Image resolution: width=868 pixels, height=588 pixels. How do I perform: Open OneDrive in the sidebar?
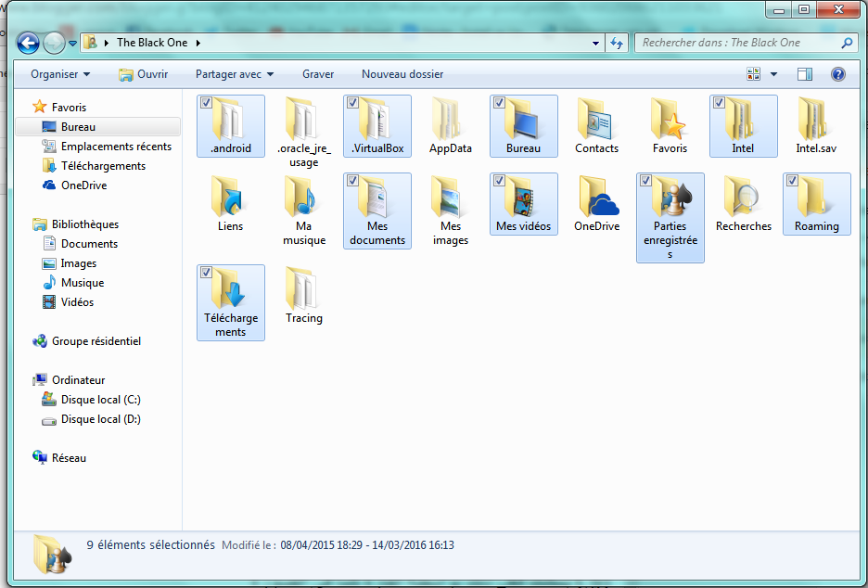tap(75, 185)
